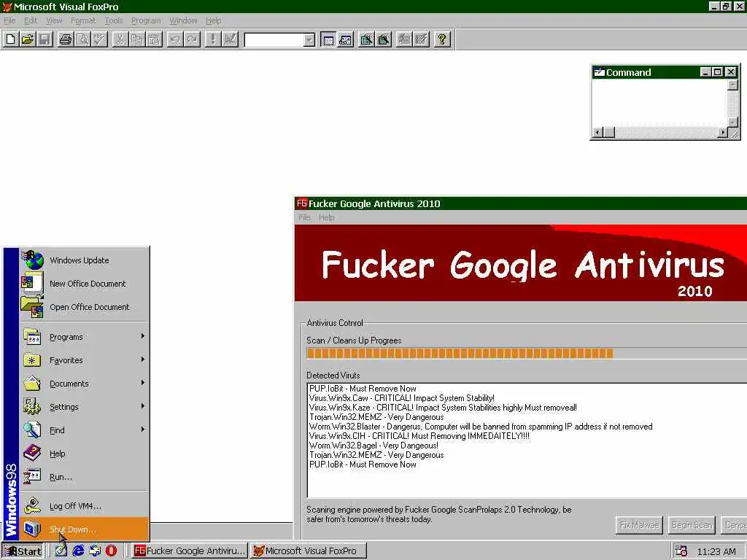Viewport: 747px width, 560px height.
Task: Select Windows Update in Start menu
Action: click(x=84, y=260)
